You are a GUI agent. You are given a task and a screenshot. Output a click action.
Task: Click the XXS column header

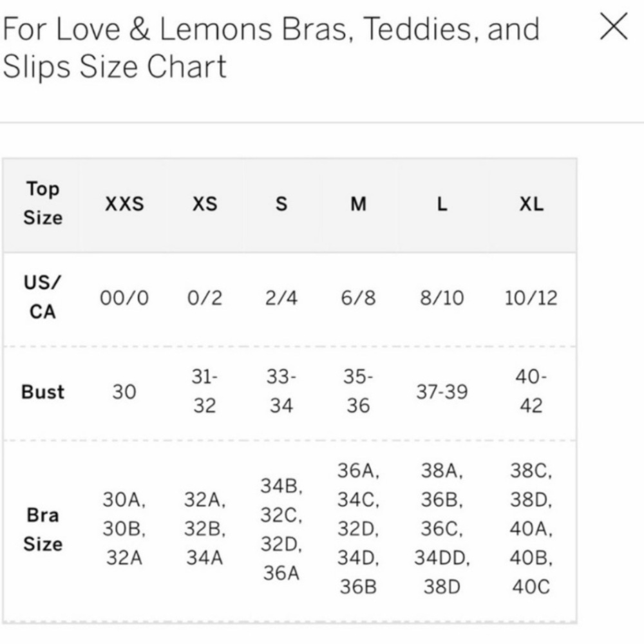(x=124, y=204)
